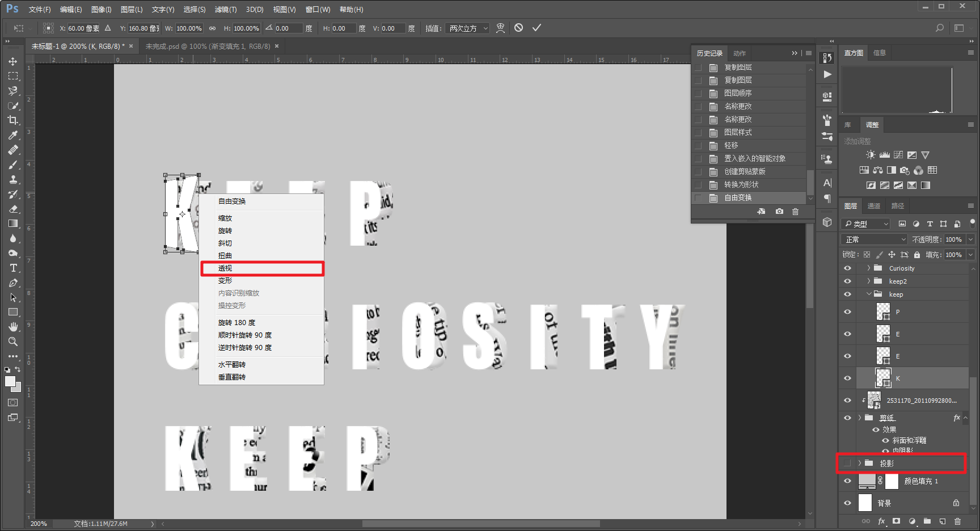Click the link width and height icon
This screenshot has height=531, width=980.
coord(212,28)
